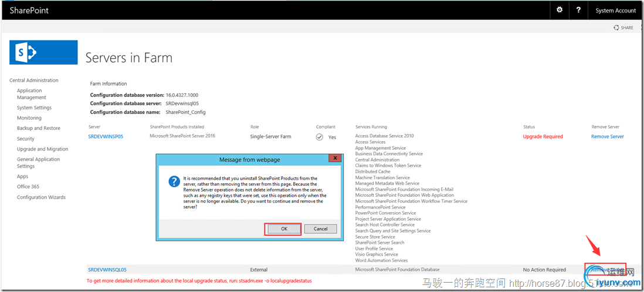The width and height of the screenshot is (644, 292).
Task: Click the red Upgrade Required status
Action: (x=543, y=136)
